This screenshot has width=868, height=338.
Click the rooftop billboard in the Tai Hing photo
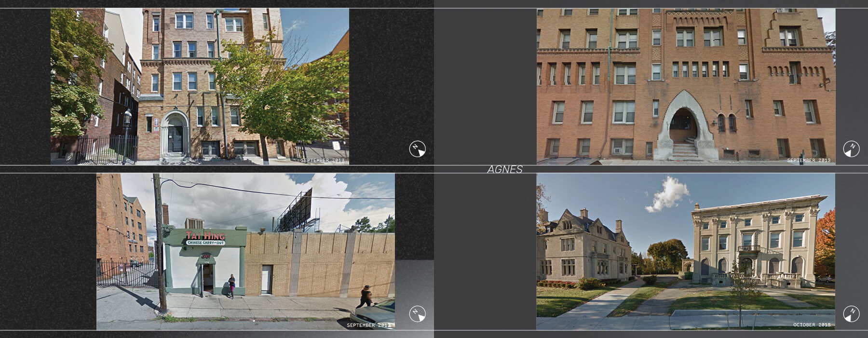coord(294,209)
